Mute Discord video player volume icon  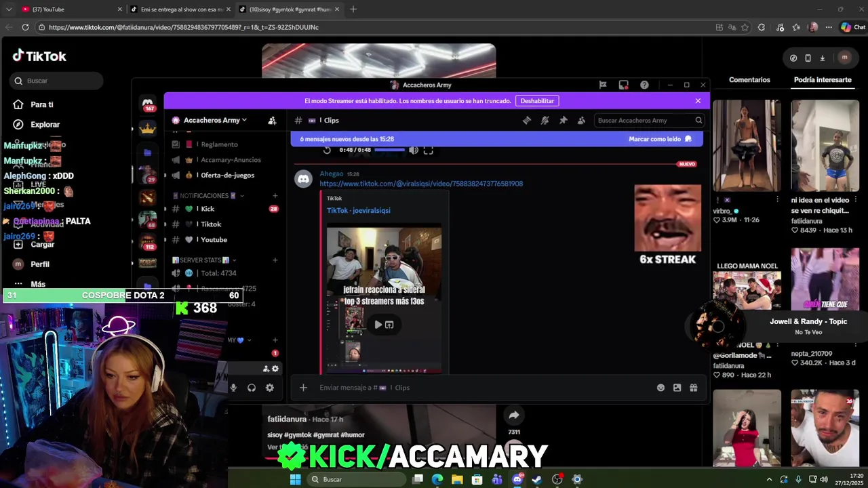click(x=413, y=150)
